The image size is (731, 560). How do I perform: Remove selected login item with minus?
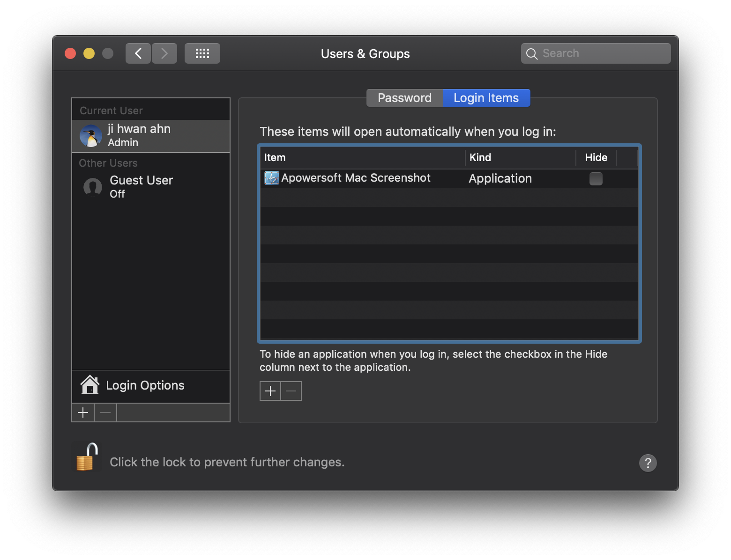pos(291,391)
